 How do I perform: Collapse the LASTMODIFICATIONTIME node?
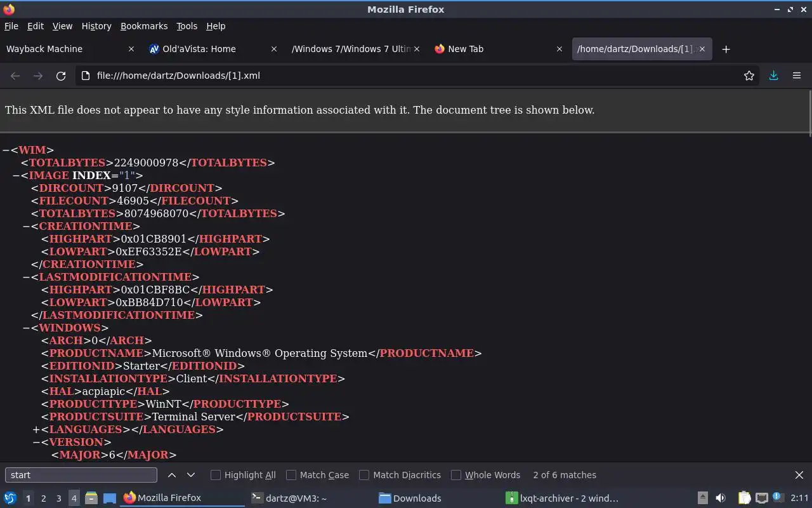pos(26,277)
